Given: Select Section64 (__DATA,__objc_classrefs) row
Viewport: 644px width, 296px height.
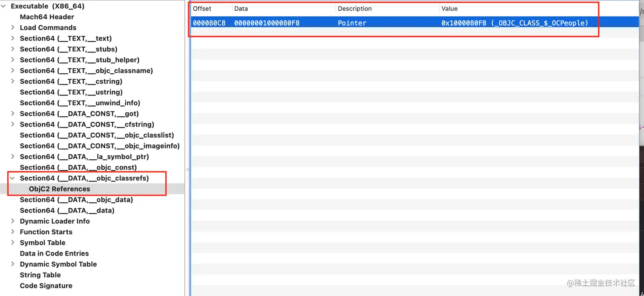Looking at the screenshot, I should coord(84,178).
